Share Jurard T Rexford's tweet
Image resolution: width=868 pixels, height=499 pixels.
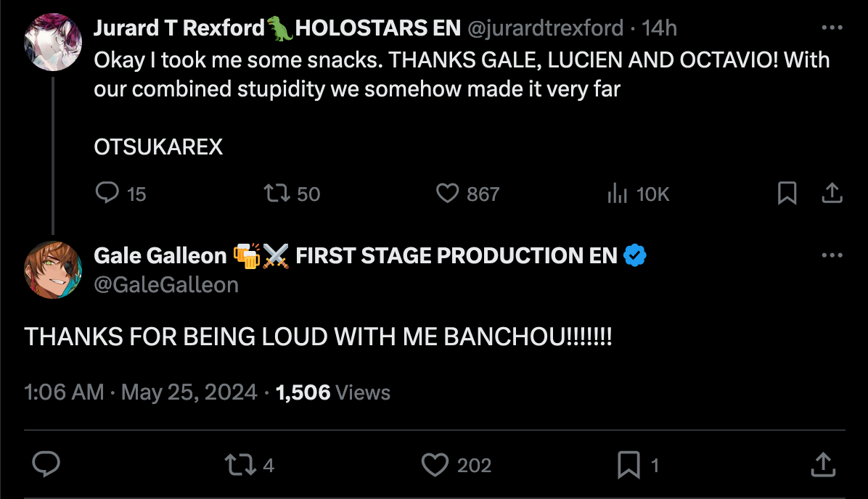[832, 193]
